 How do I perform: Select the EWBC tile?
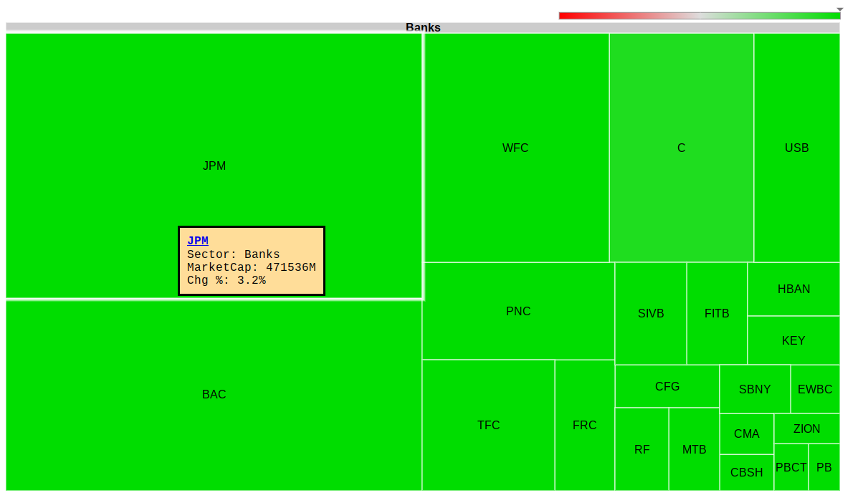(x=816, y=389)
